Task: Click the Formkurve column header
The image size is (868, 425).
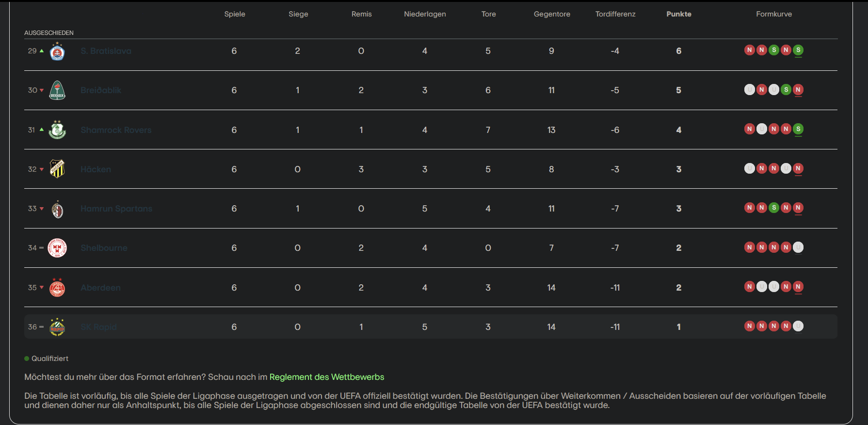Action: (773, 14)
